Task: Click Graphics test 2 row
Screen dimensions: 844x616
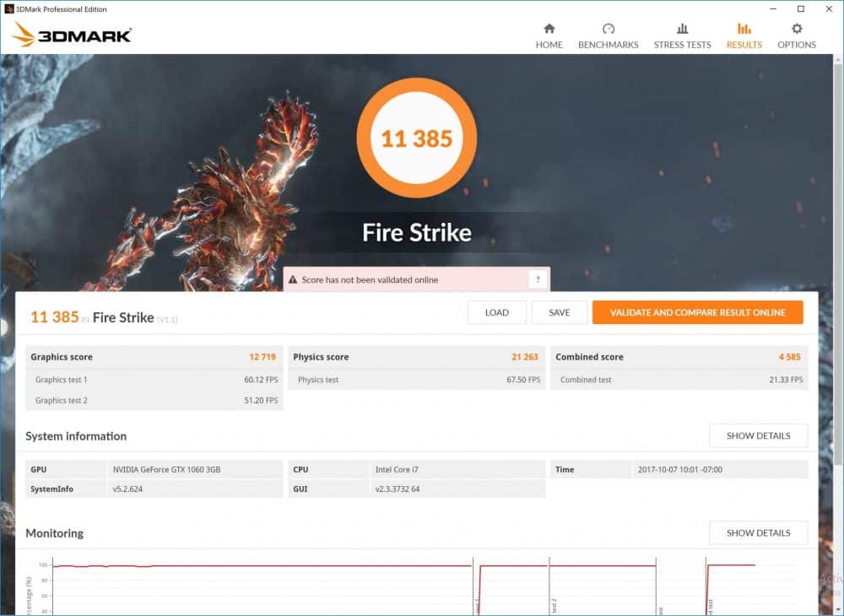Action: [154, 400]
